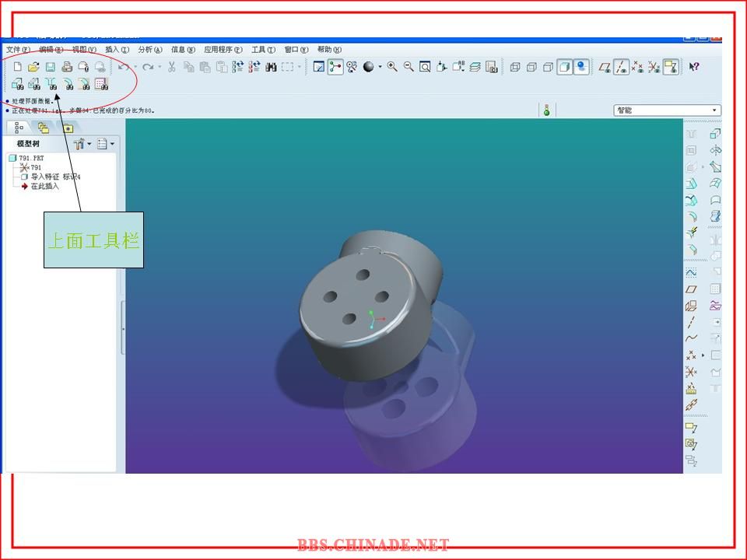
Task: Toggle hidden line display mode
Action: pos(531,67)
